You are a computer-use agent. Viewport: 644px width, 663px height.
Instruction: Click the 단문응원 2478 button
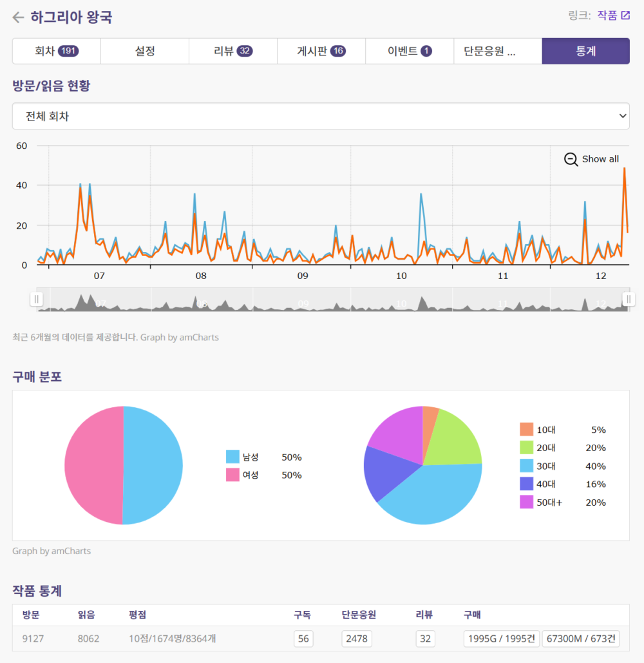pyautogui.click(x=356, y=639)
